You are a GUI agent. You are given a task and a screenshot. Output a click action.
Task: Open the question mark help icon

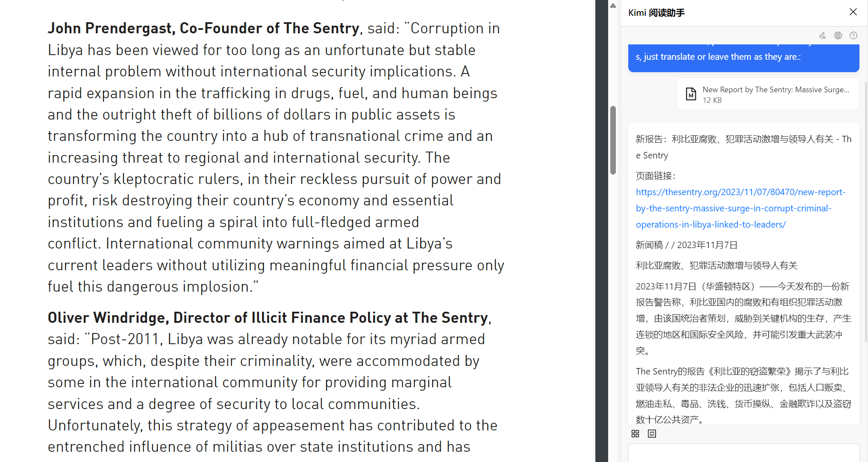853,35
